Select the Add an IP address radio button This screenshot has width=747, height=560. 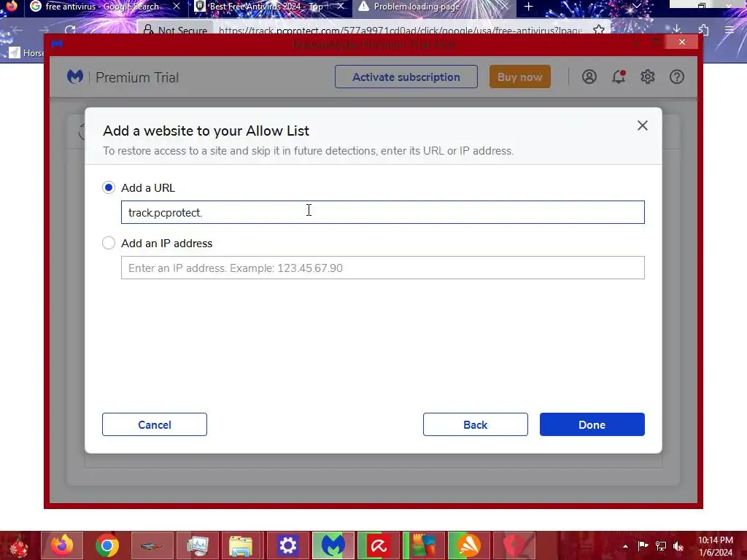point(109,243)
